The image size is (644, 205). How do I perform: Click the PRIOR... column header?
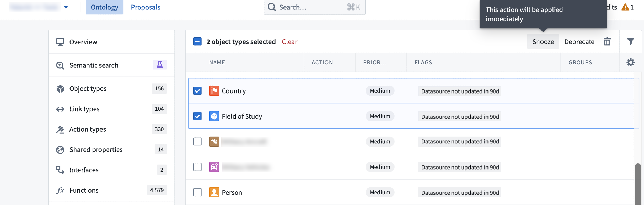(x=375, y=62)
